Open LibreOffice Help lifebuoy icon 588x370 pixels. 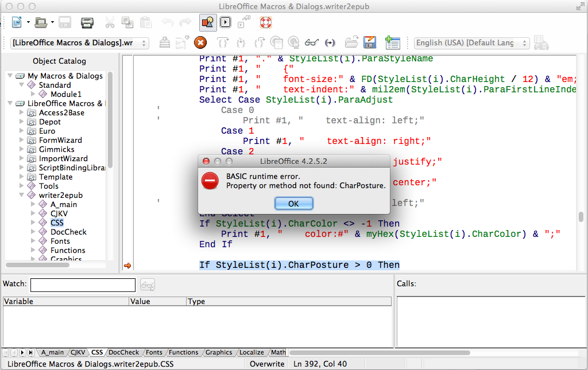point(265,22)
